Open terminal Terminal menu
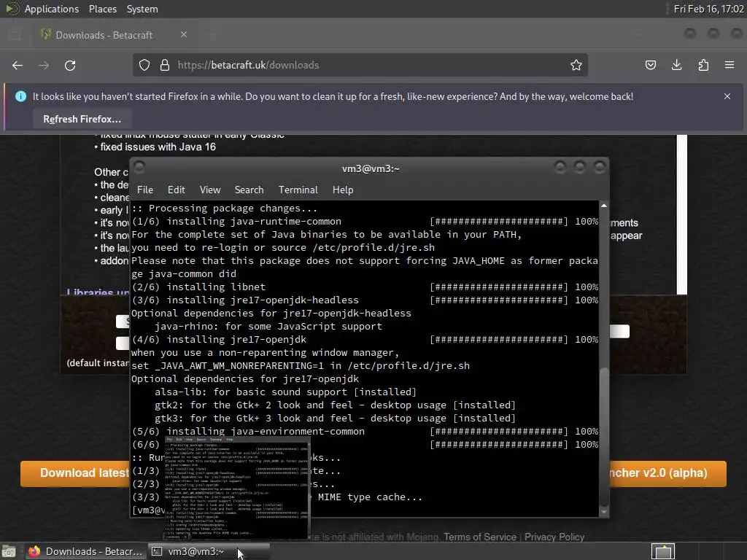The height and width of the screenshot is (560, 747). [298, 190]
